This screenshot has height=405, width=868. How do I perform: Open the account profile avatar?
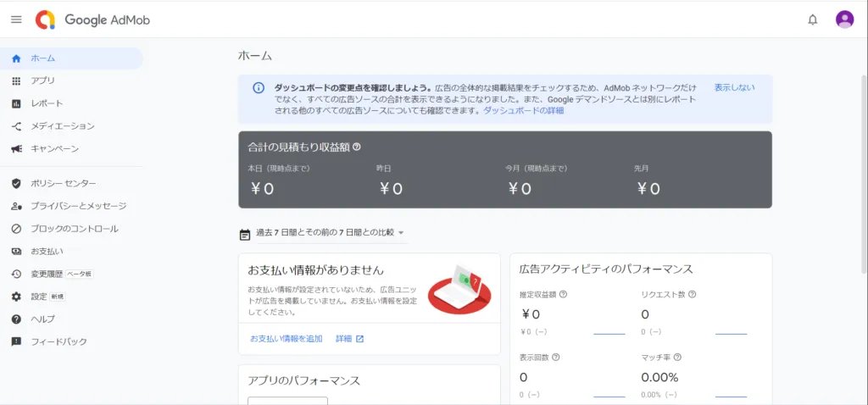[x=844, y=19]
